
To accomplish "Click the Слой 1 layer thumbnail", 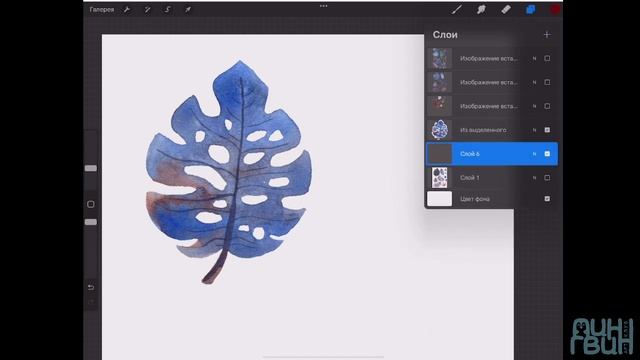I will [440, 178].
